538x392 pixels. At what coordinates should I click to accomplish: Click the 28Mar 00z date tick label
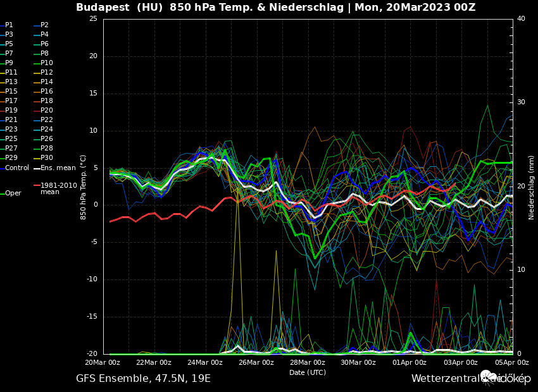pyautogui.click(x=308, y=362)
